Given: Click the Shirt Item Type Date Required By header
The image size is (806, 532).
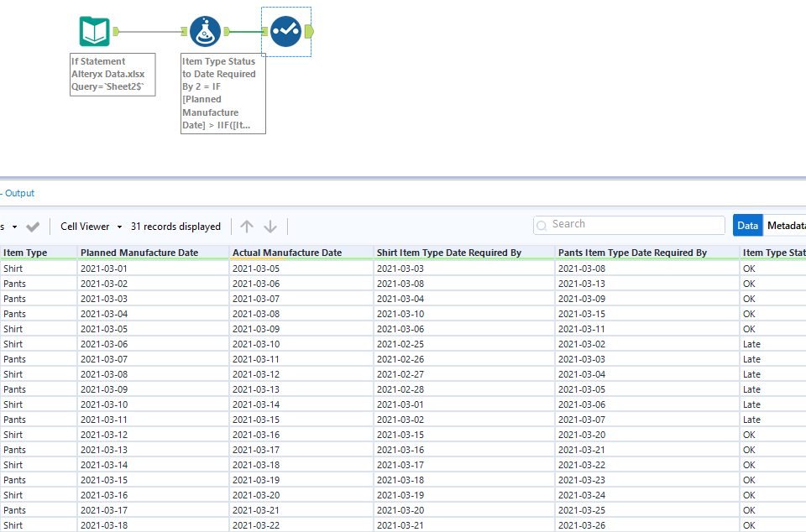Looking at the screenshot, I should point(449,253).
